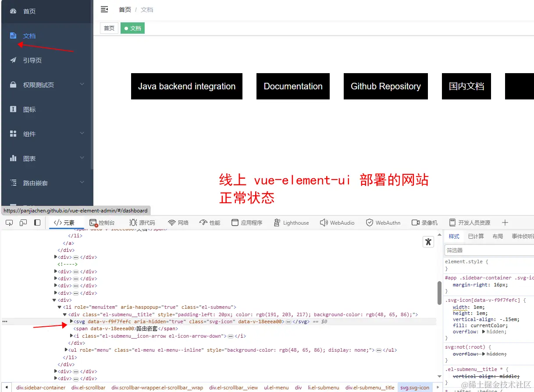Expand the 图表 submenu arrow

82,158
